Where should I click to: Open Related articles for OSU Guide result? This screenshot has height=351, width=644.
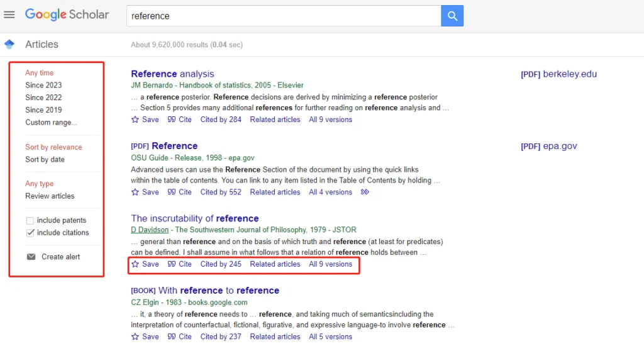coord(275,192)
